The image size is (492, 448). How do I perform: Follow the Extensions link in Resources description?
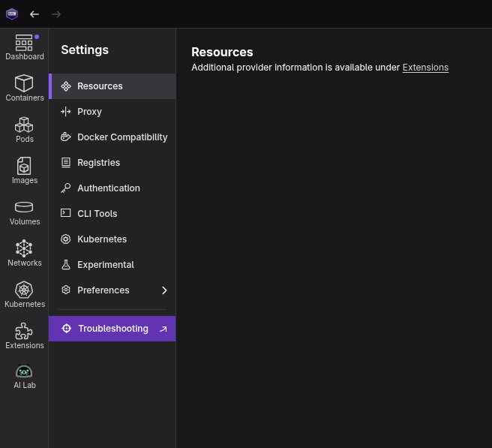coord(425,68)
